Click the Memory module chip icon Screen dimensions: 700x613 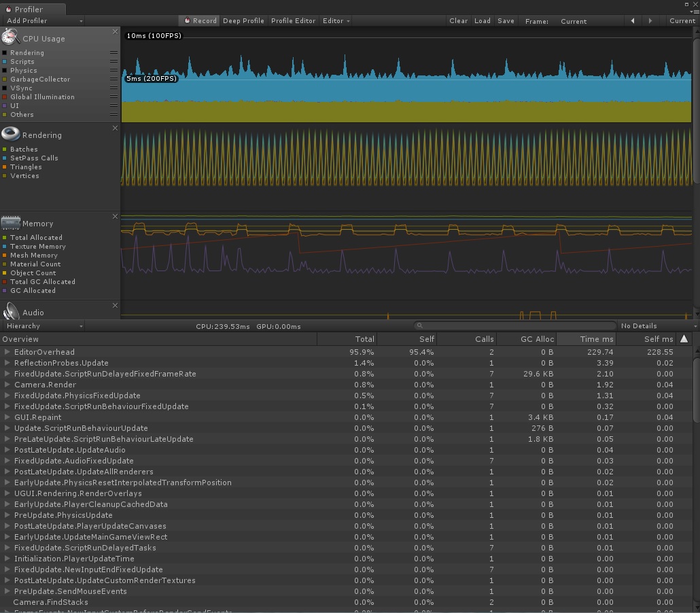pos(10,222)
